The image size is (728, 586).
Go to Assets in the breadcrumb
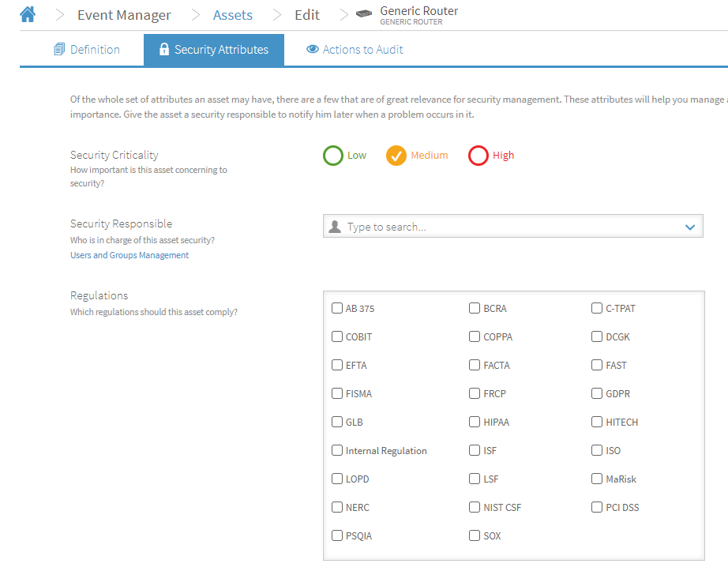[x=233, y=15]
